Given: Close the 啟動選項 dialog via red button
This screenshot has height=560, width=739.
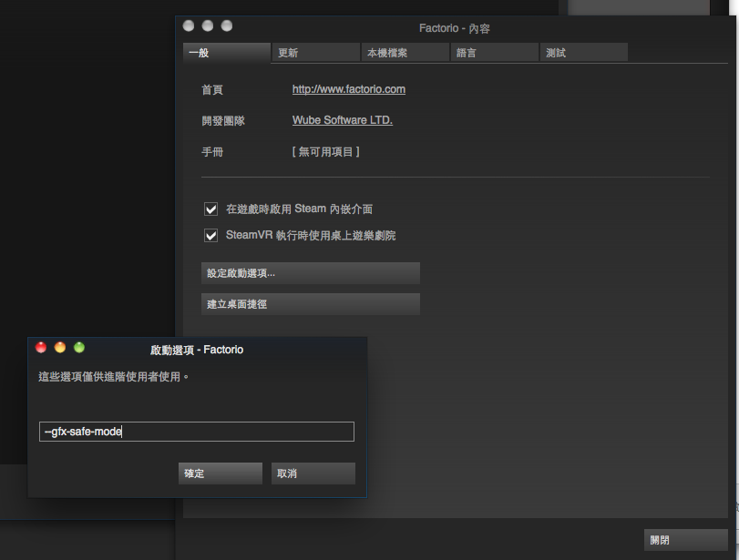Looking at the screenshot, I should click(x=41, y=348).
